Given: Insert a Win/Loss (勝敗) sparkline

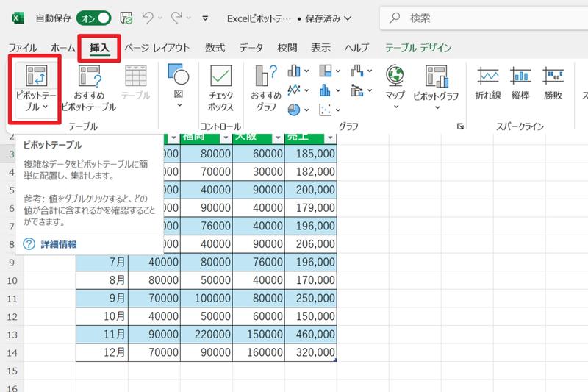Looking at the screenshot, I should tap(553, 83).
